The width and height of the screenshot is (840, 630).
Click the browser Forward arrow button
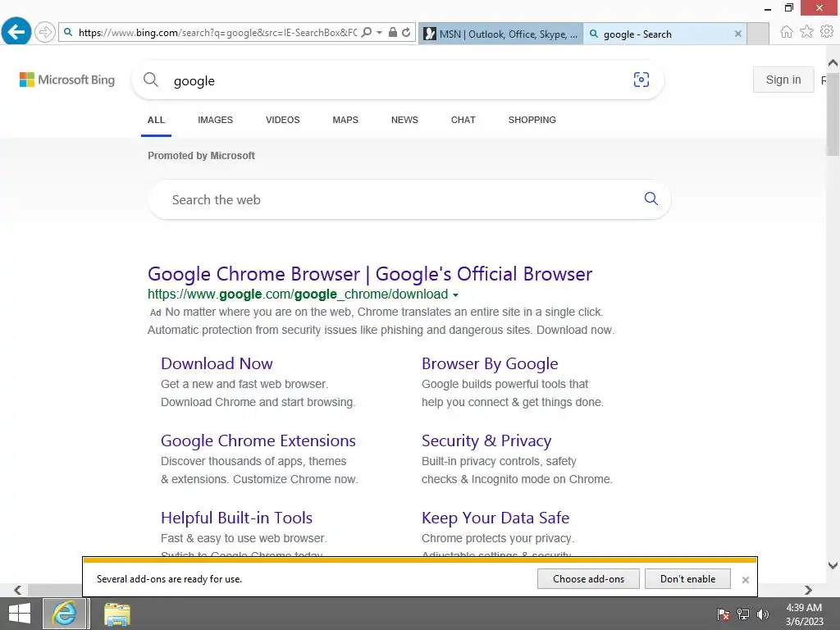[x=46, y=32]
